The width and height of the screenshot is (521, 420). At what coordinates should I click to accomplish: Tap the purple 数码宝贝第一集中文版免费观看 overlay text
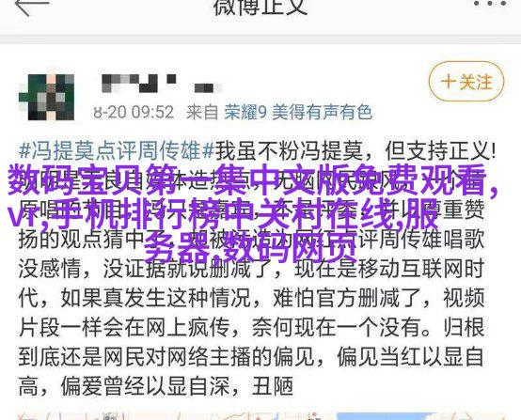[x=253, y=181]
